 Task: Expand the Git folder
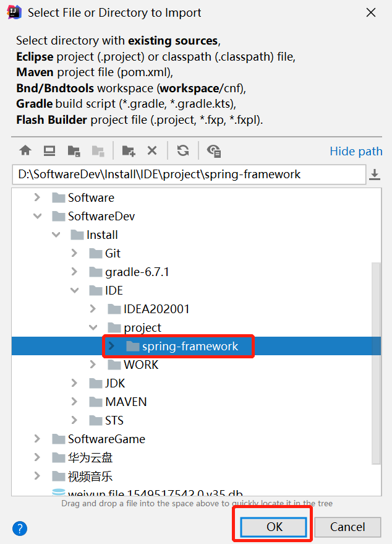pos(74,253)
